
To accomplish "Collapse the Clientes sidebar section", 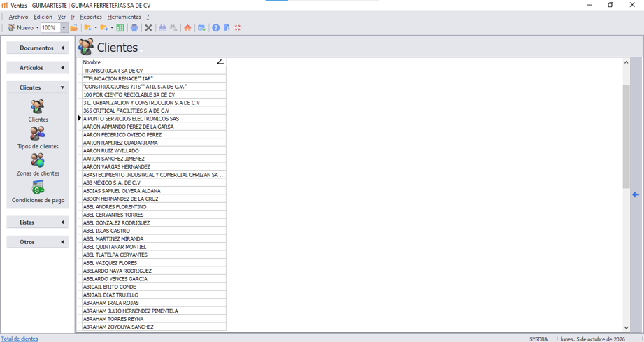I will 38,87.
